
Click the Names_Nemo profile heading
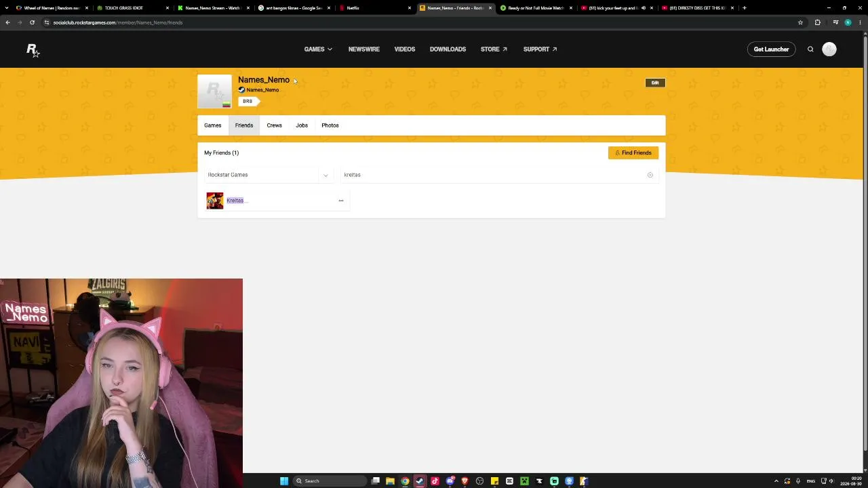click(264, 80)
